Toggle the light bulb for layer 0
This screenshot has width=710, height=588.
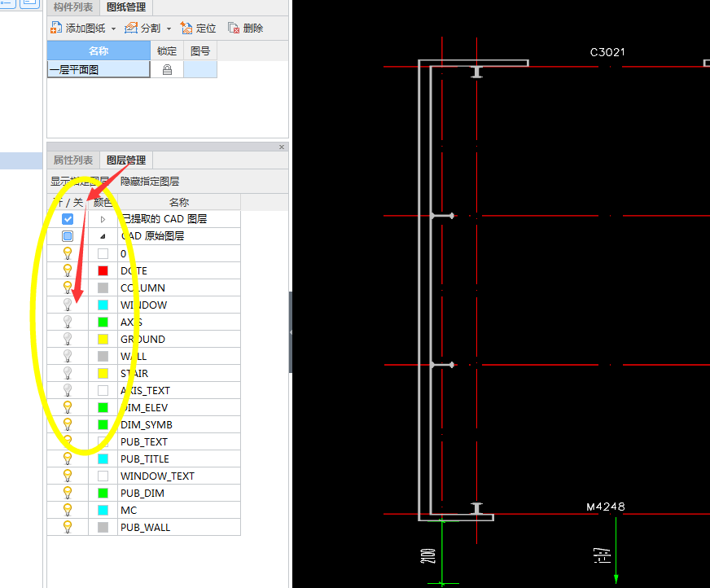pyautogui.click(x=68, y=253)
